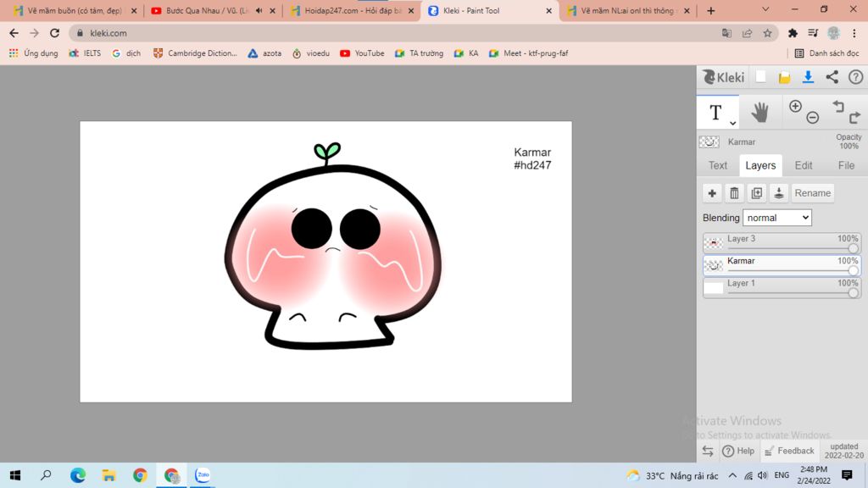Open Chrome menu three dots
The image size is (868, 488).
[854, 33]
